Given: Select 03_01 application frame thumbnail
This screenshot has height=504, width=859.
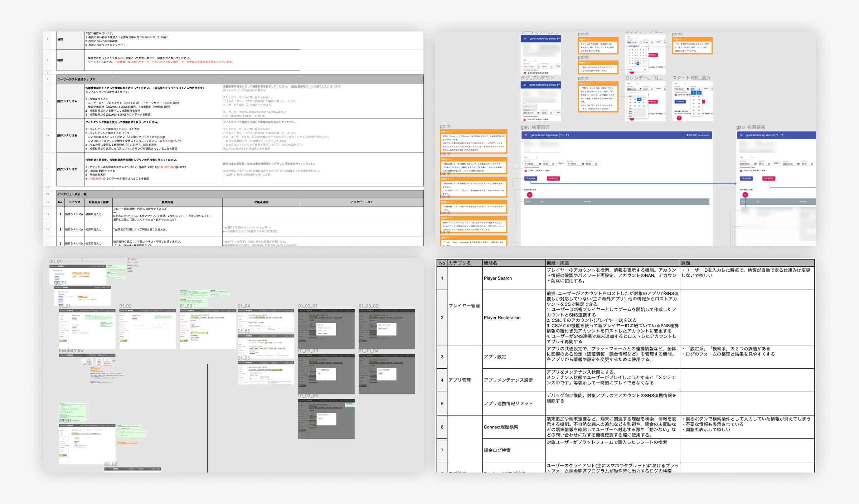Looking at the screenshot, I should pos(87,444).
